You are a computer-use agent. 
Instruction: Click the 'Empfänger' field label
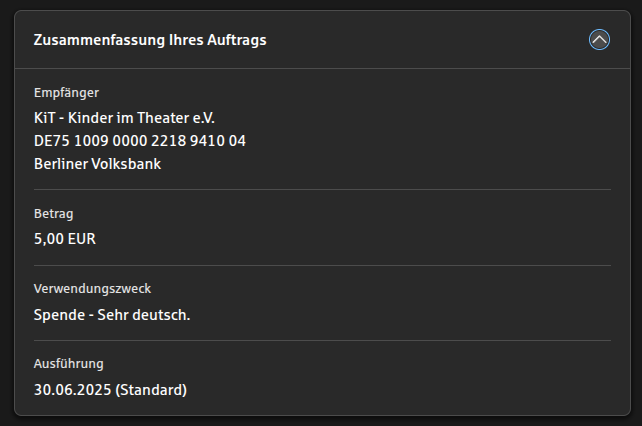66,93
